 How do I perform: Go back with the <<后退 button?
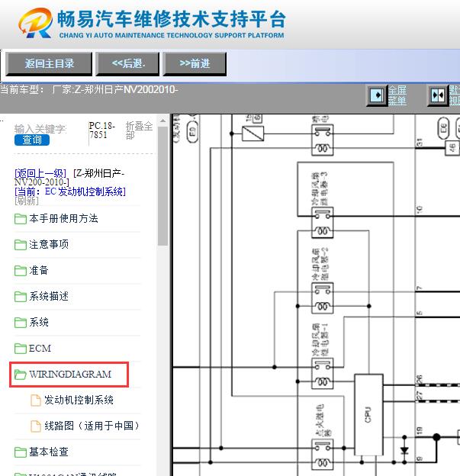tap(127, 64)
